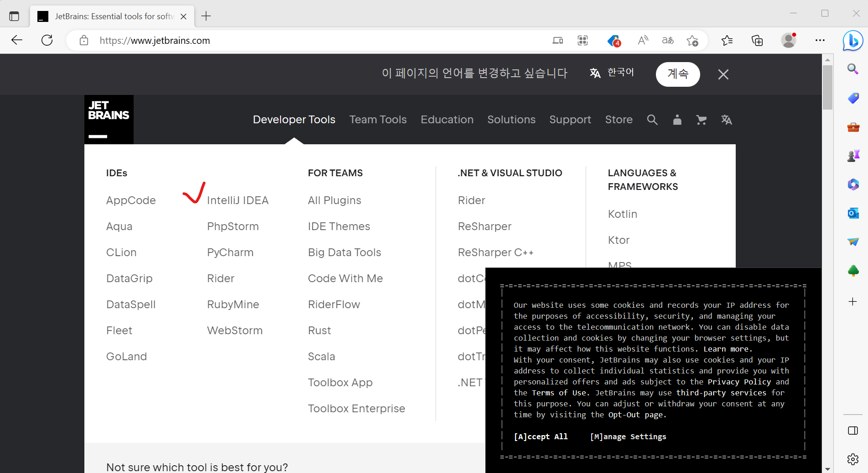Open the sidebar tree icon

(853, 271)
